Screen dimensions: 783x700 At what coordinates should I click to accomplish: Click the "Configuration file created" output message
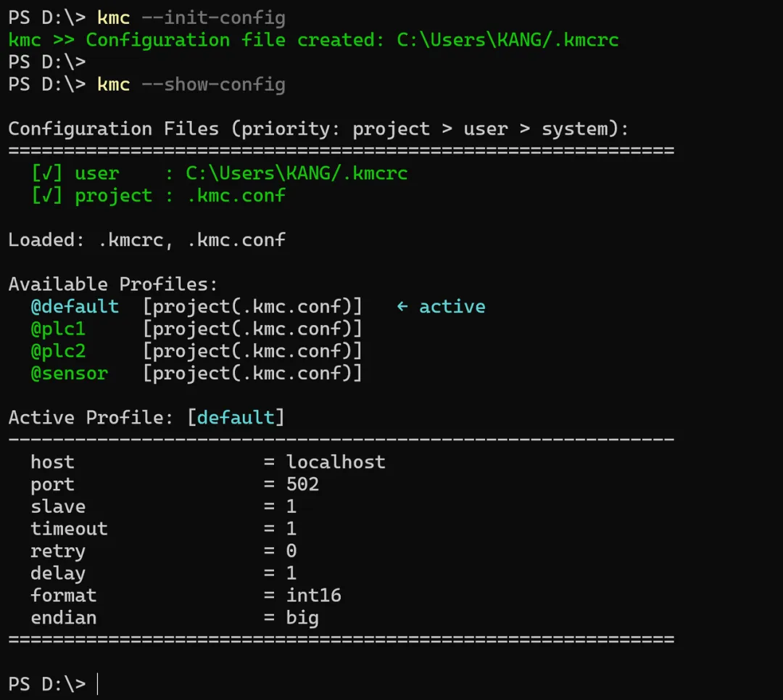pos(236,40)
